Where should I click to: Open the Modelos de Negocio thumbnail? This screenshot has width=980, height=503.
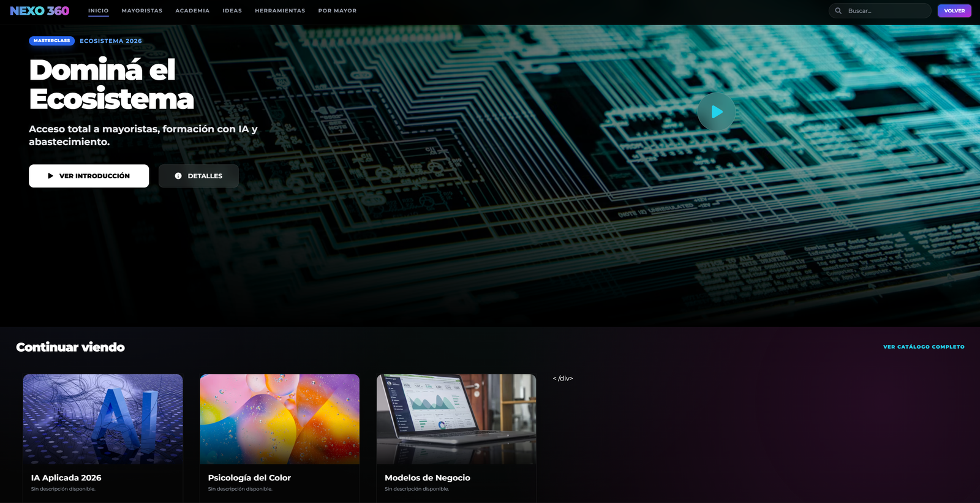(456, 419)
